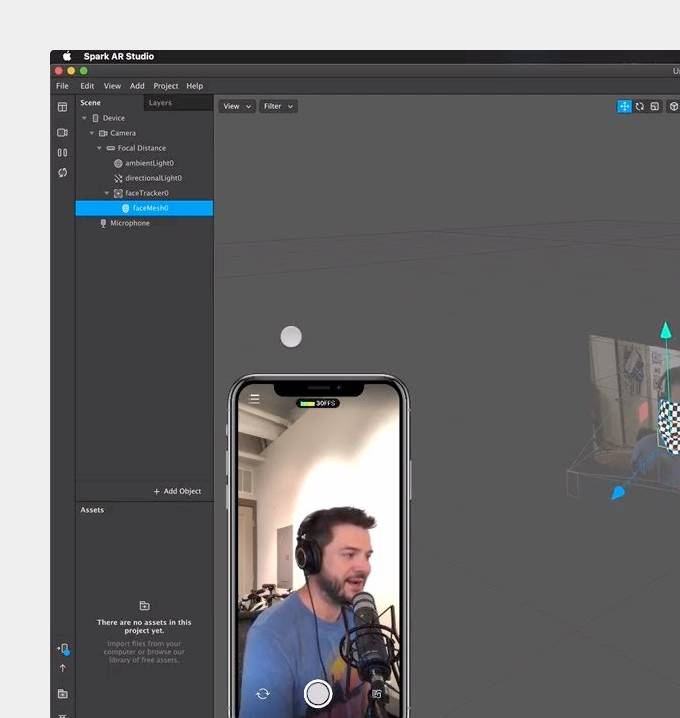Open the Spark AR Studio app menu
This screenshot has width=680, height=718.
(x=119, y=56)
